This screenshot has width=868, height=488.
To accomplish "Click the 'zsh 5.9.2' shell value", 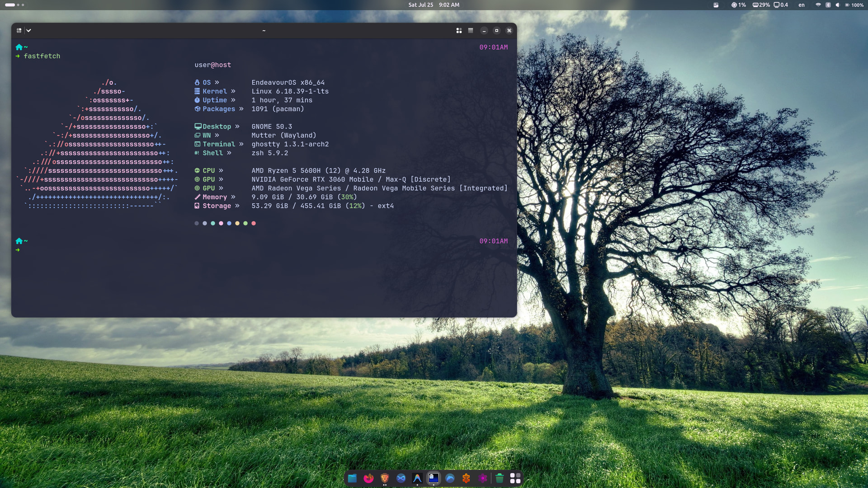I will (270, 153).
